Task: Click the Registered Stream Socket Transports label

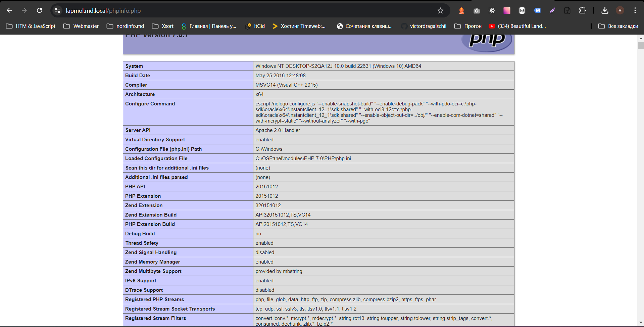Action: click(x=170, y=309)
